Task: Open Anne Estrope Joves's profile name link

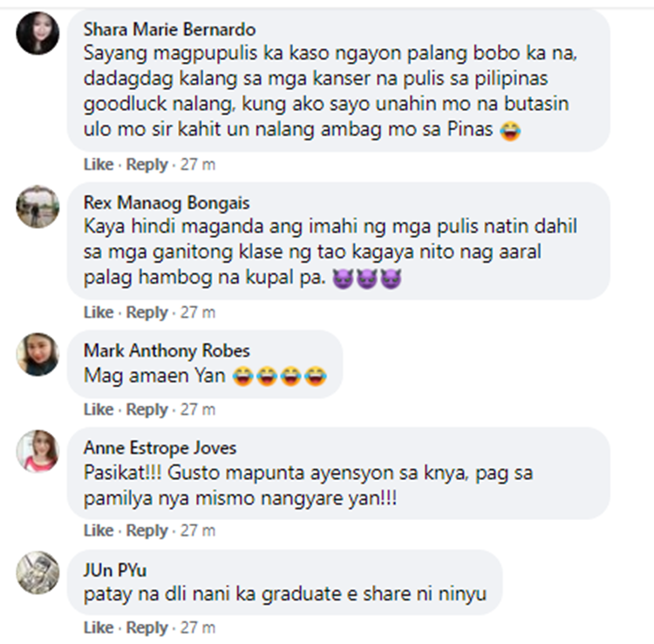Action: click(x=160, y=449)
